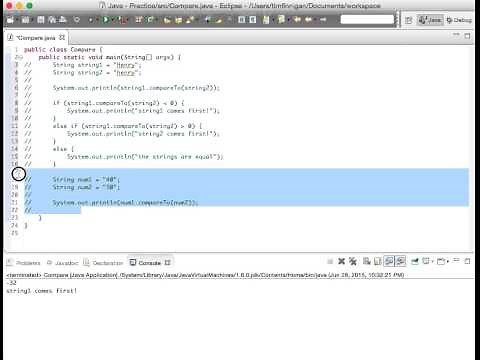Maximize the editor area
This screenshot has height=360, width=480.
coord(467,36)
